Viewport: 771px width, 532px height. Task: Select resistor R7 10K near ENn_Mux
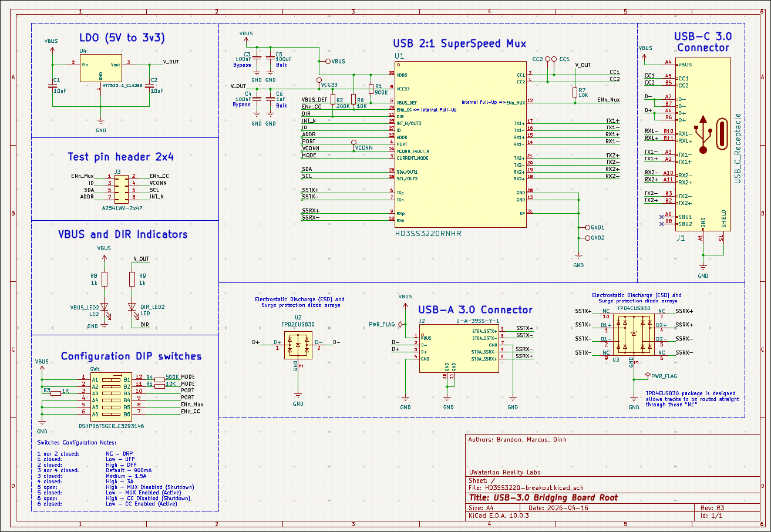pos(574,92)
